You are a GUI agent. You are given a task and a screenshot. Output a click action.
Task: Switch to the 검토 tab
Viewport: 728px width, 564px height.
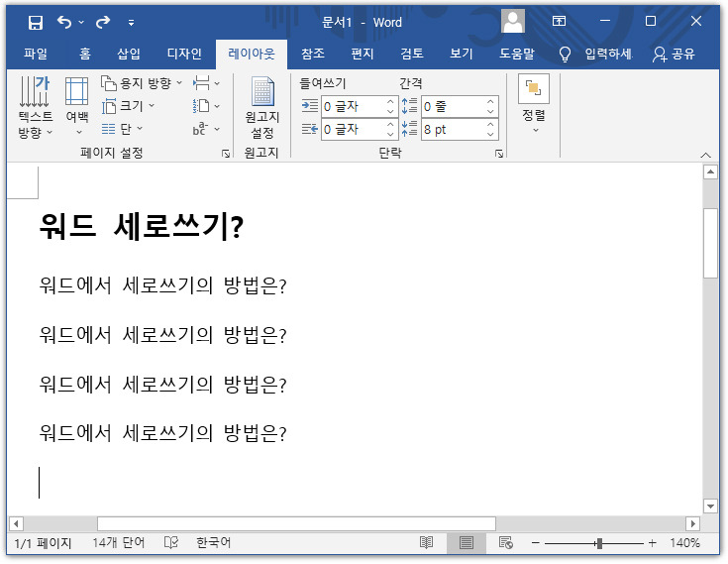coord(412,54)
